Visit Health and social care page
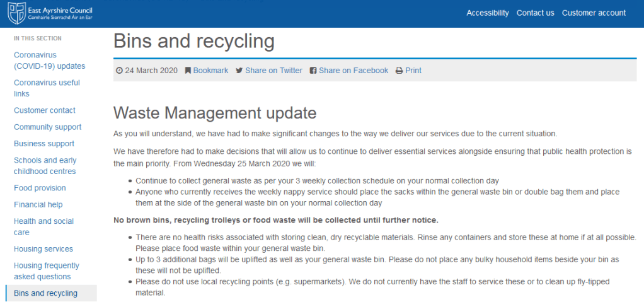The height and width of the screenshot is (302, 644). coord(43,226)
